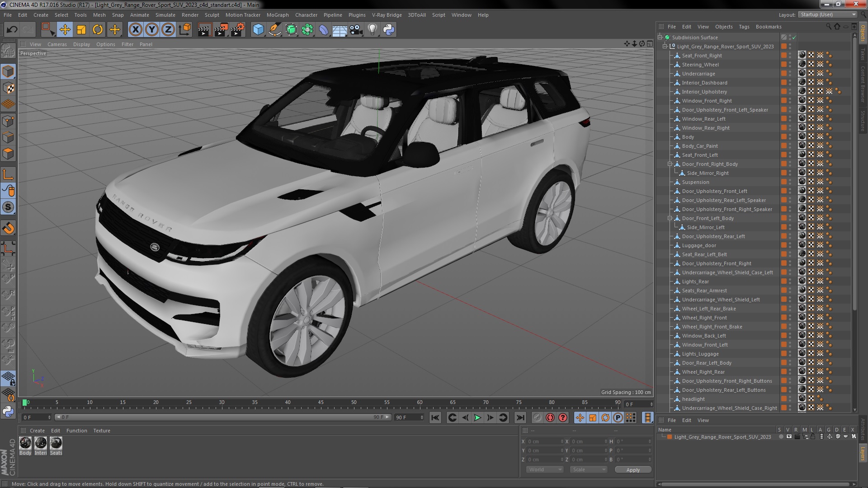868x488 pixels.
Task: Click the Undo arrow icon
Action: pos(12,30)
